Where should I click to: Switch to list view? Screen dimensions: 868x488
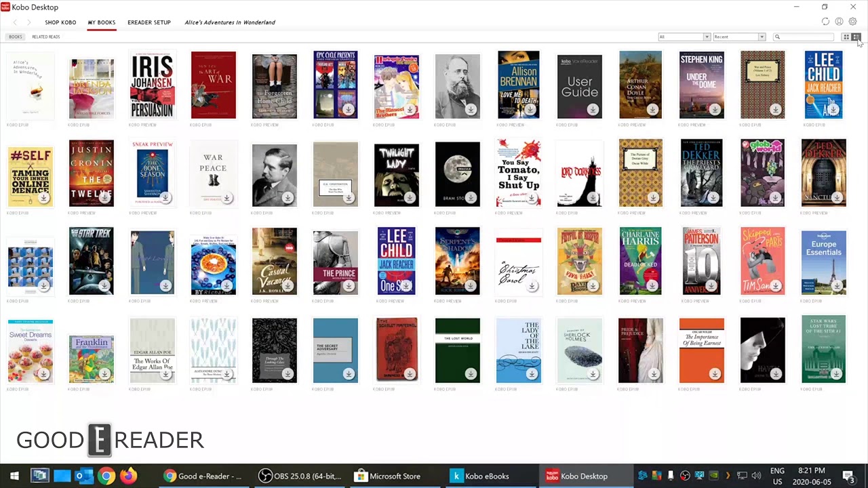click(x=856, y=37)
